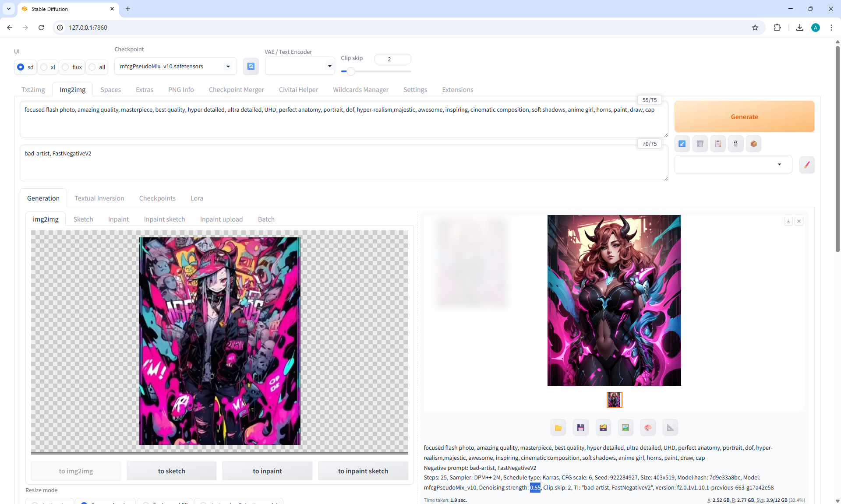
Task: Open output folder with yellow folder icon
Action: click(558, 428)
